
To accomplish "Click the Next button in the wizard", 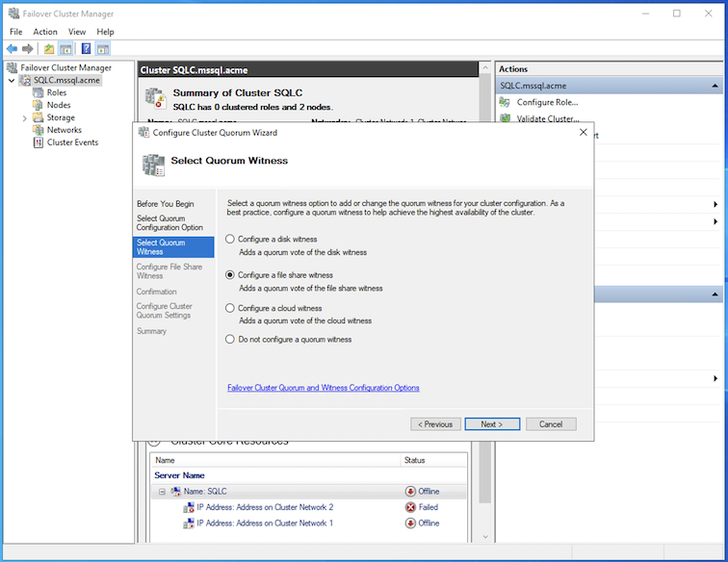I will 492,424.
